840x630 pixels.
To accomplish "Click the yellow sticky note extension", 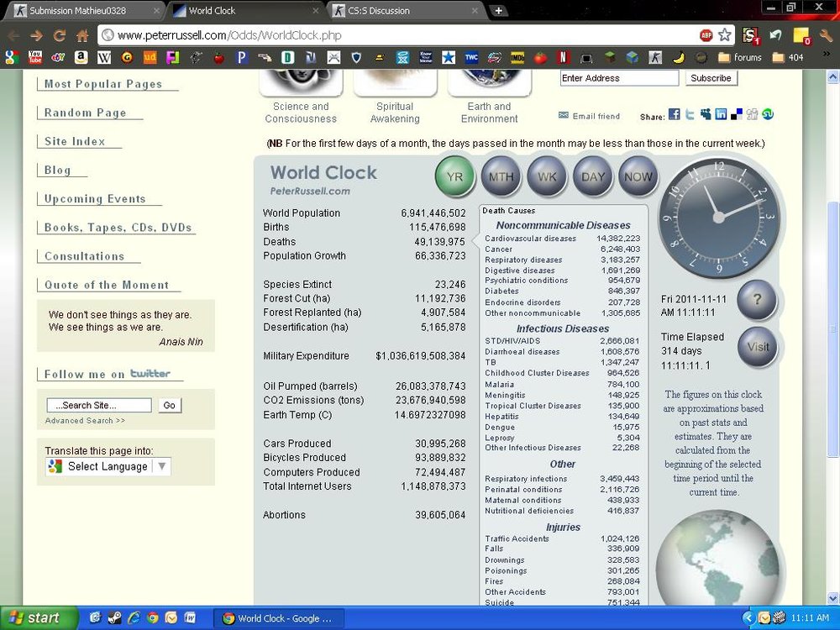I will click(x=801, y=35).
